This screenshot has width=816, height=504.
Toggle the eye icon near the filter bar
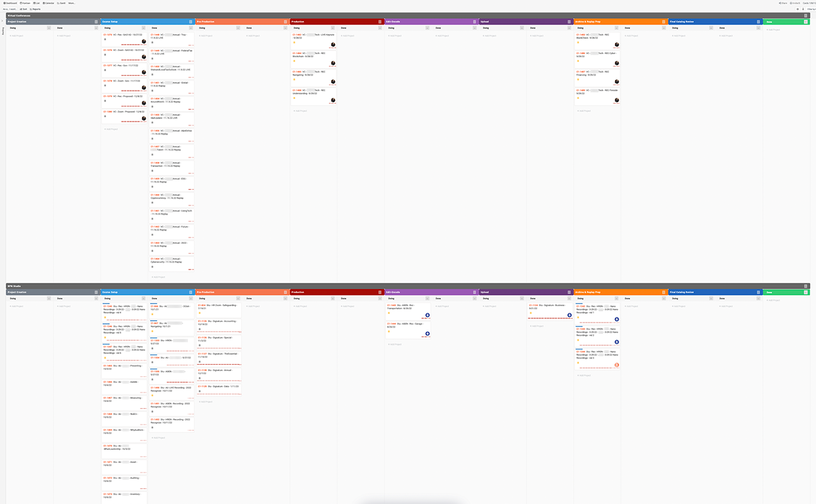(798, 9)
